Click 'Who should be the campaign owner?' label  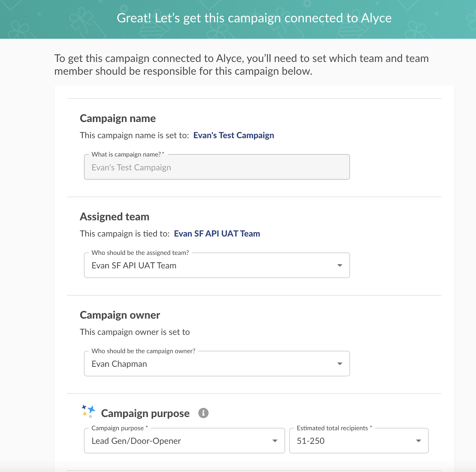(x=143, y=351)
